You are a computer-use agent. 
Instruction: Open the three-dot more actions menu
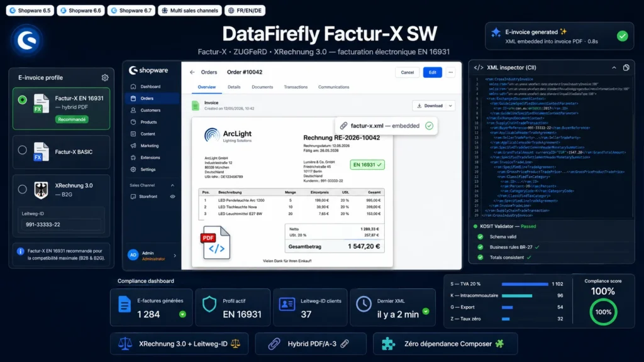(450, 72)
